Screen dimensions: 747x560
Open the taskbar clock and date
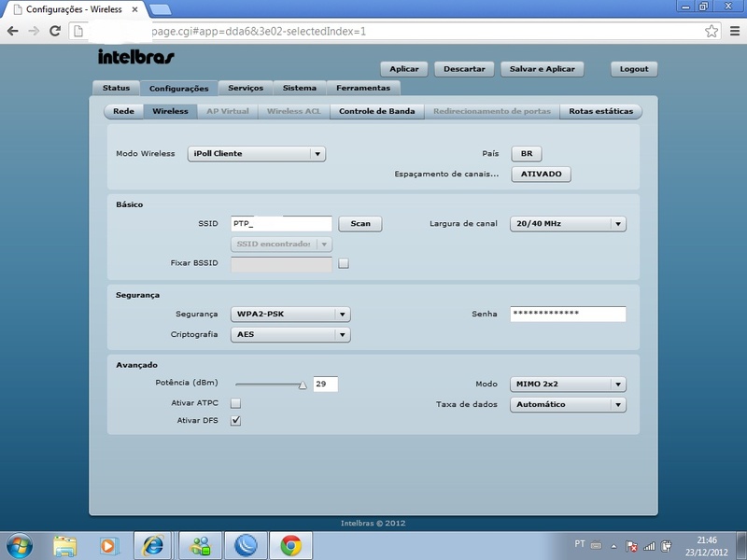pyautogui.click(x=707, y=546)
